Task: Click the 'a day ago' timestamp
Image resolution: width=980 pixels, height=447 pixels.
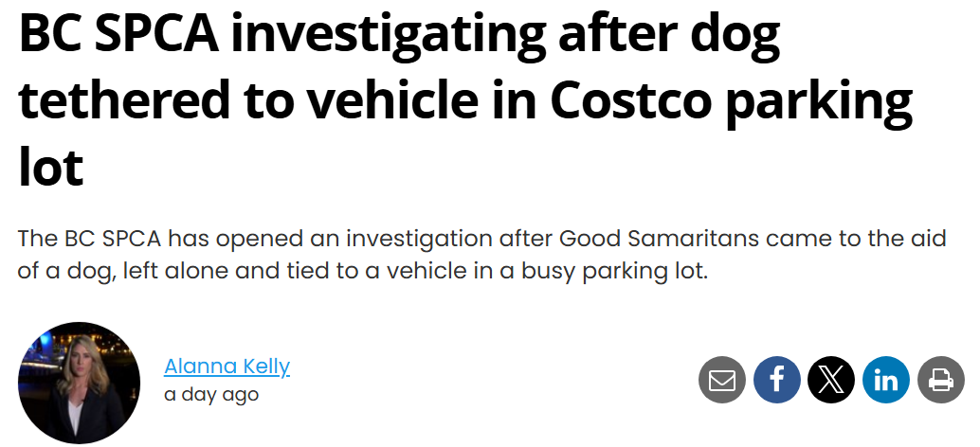Action: point(211,395)
